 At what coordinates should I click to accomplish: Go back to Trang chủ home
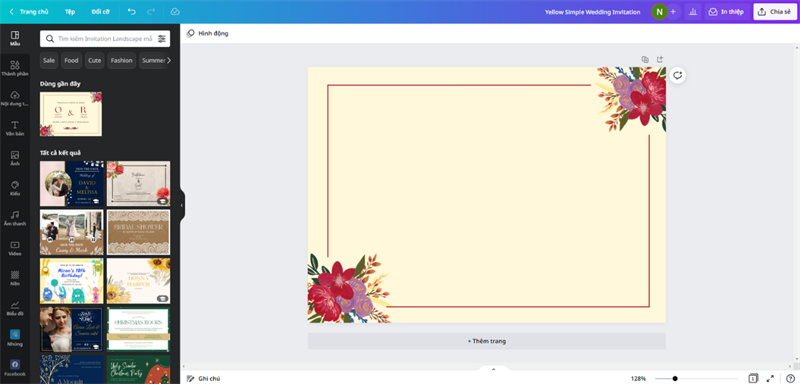tap(29, 12)
